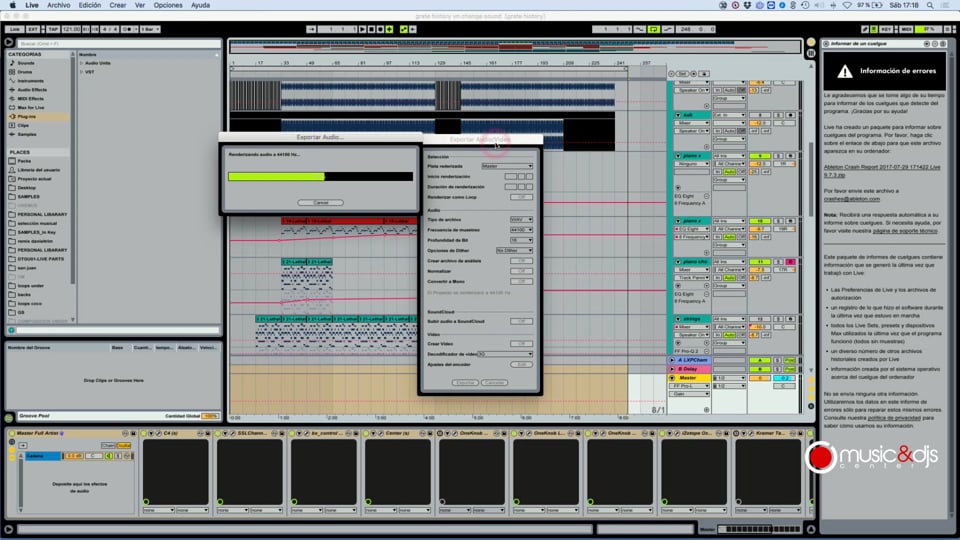Open the Archivo menu
Screen dimensions: 960x540
(x=59, y=5)
